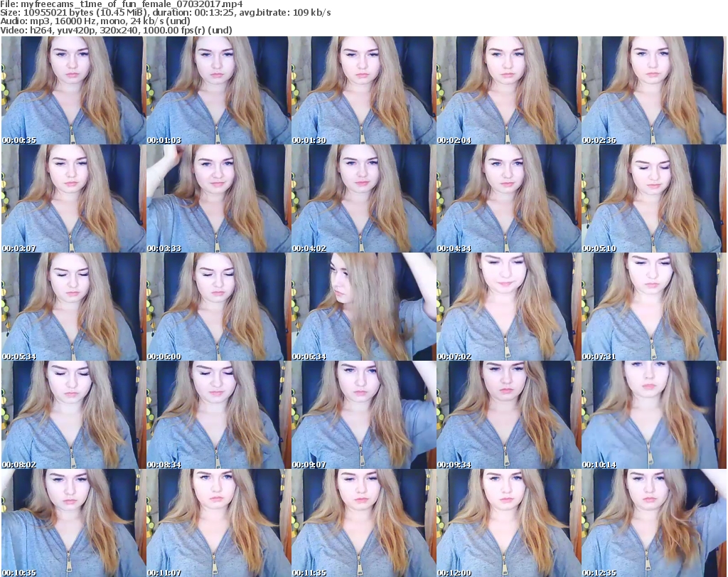The image size is (728, 577).
Task: Select the frame stamped 00:07:31
Action: [654, 307]
